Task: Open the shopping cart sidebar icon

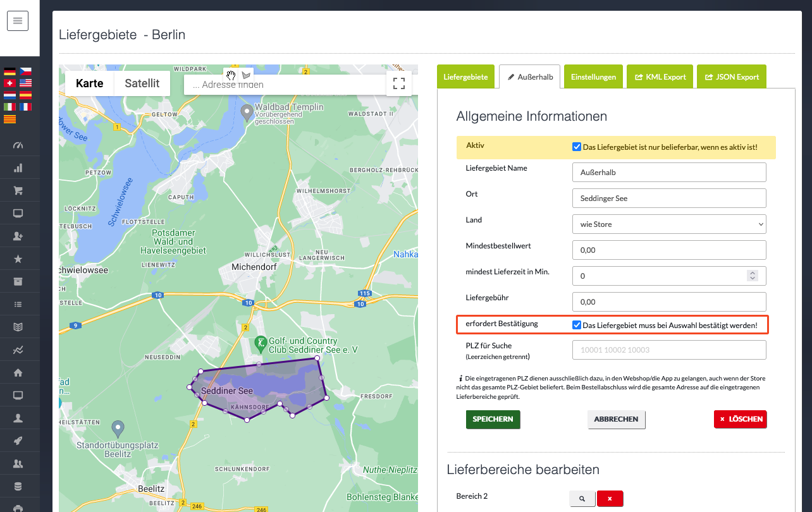Action: [x=18, y=191]
